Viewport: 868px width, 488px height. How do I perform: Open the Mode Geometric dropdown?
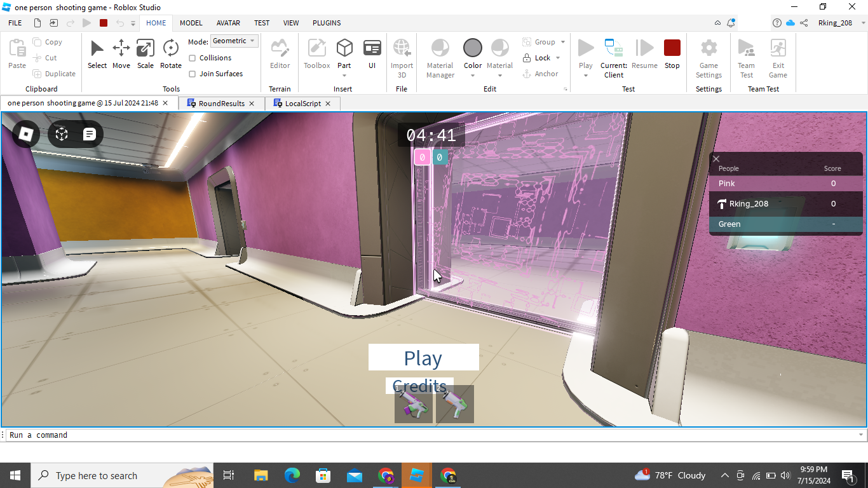[x=234, y=41]
